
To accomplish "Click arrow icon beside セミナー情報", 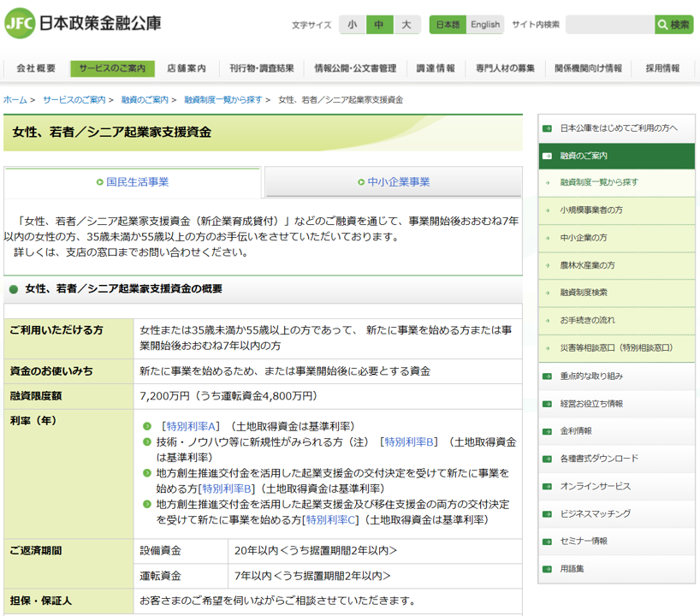I will tap(547, 542).
